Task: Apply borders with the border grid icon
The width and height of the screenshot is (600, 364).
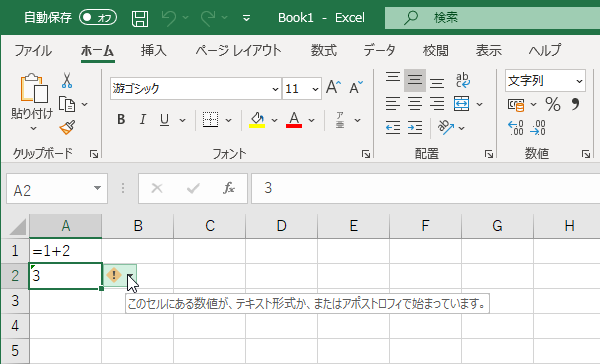Action: click(x=210, y=120)
